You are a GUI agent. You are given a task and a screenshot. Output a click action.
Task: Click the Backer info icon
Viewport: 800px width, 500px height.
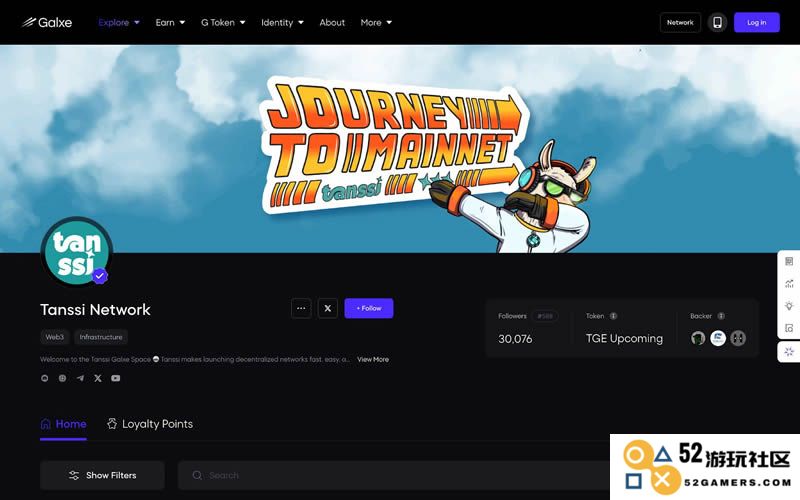click(721, 316)
